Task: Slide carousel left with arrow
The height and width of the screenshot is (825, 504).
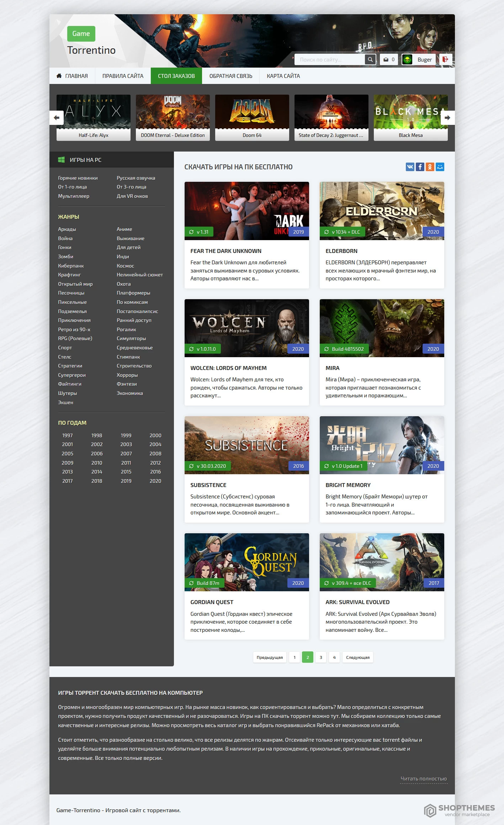Action: click(x=57, y=118)
